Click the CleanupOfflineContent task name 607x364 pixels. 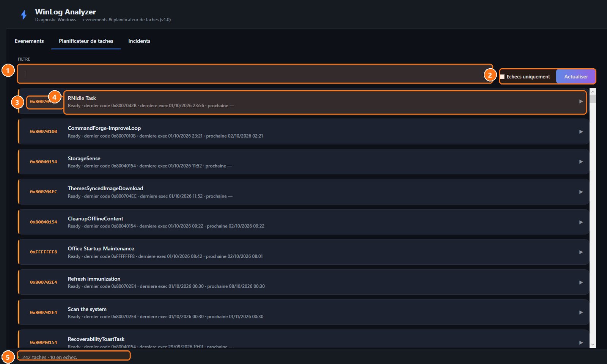tap(96, 219)
